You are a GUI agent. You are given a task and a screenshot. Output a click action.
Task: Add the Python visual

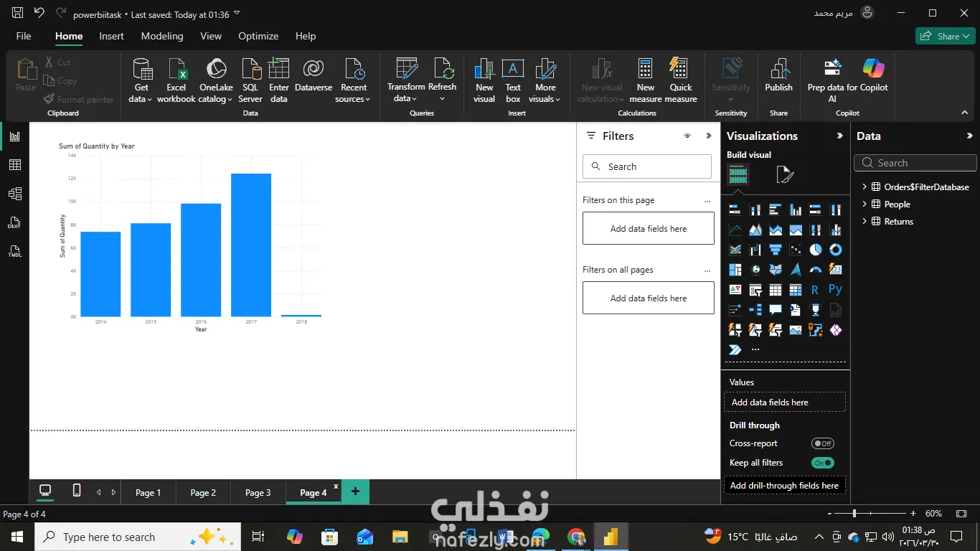836,290
